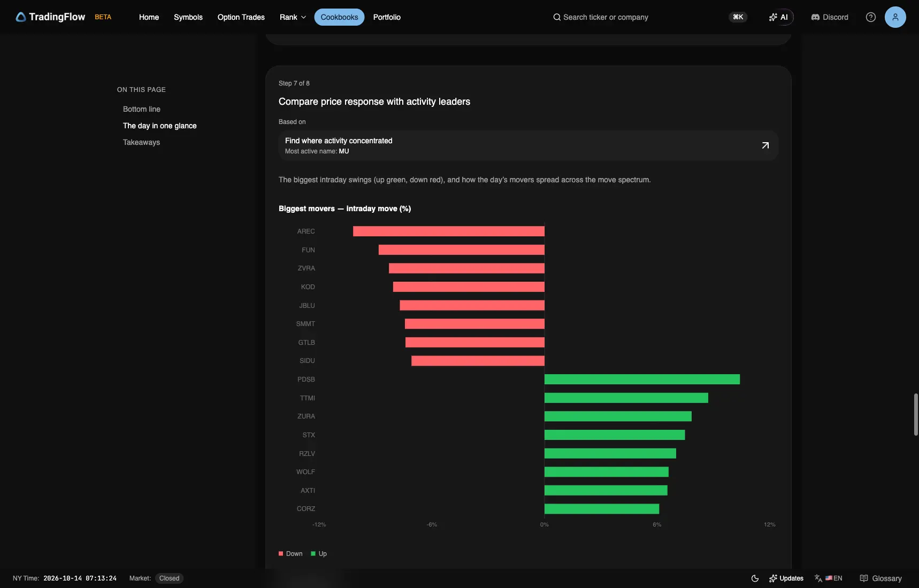Click the page vertical scrollbar thumb

tap(916, 414)
